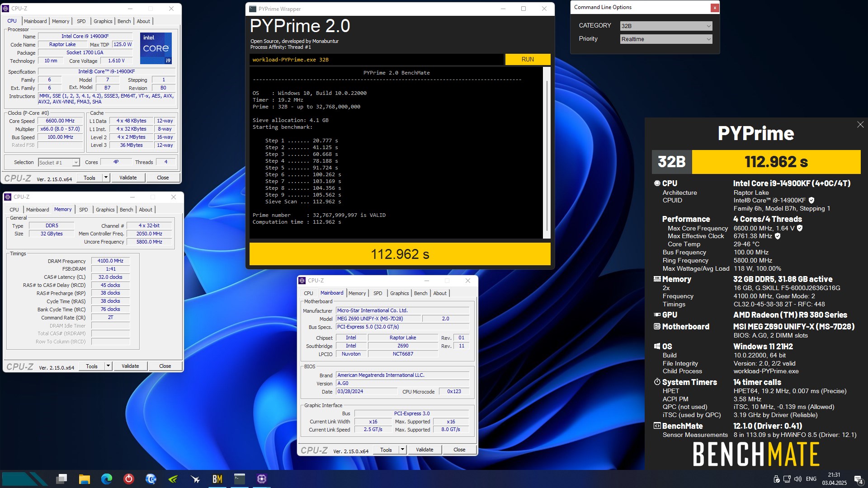This screenshot has height=488, width=868.
Task: Click the PYPrime console scrollbar
Action: [547, 153]
